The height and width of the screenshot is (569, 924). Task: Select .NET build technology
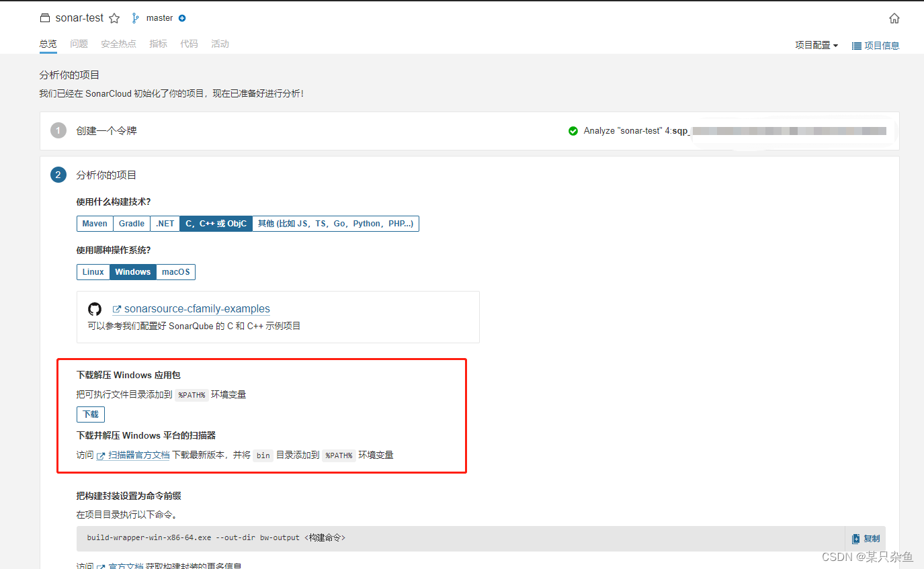[x=165, y=224]
